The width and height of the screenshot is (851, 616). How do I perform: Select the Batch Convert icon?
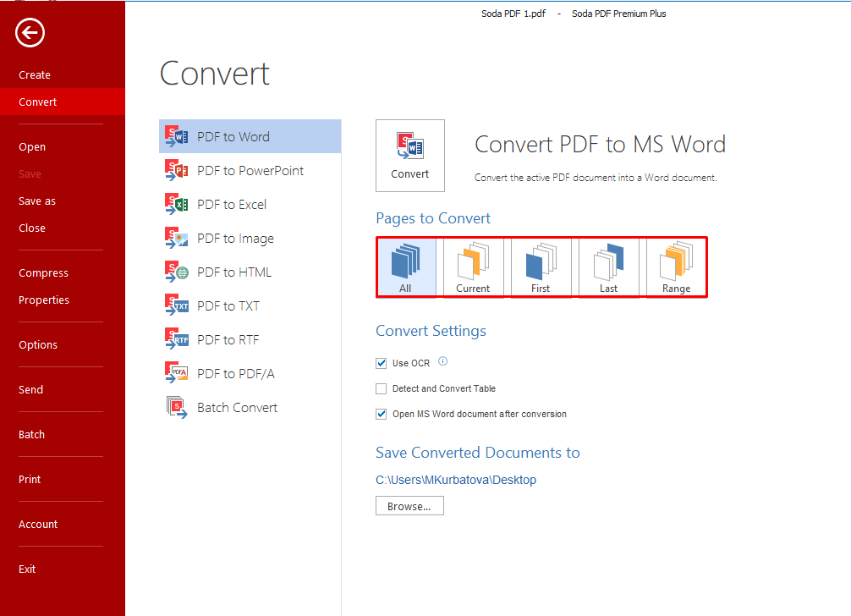pos(177,408)
